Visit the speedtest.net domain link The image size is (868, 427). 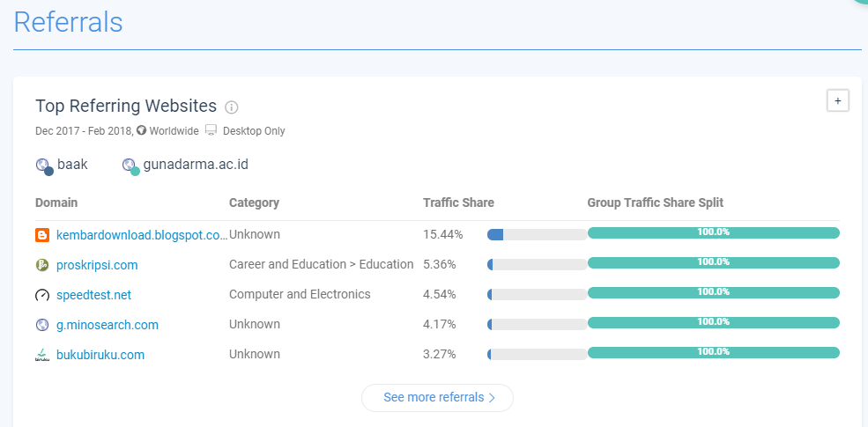[x=93, y=295]
